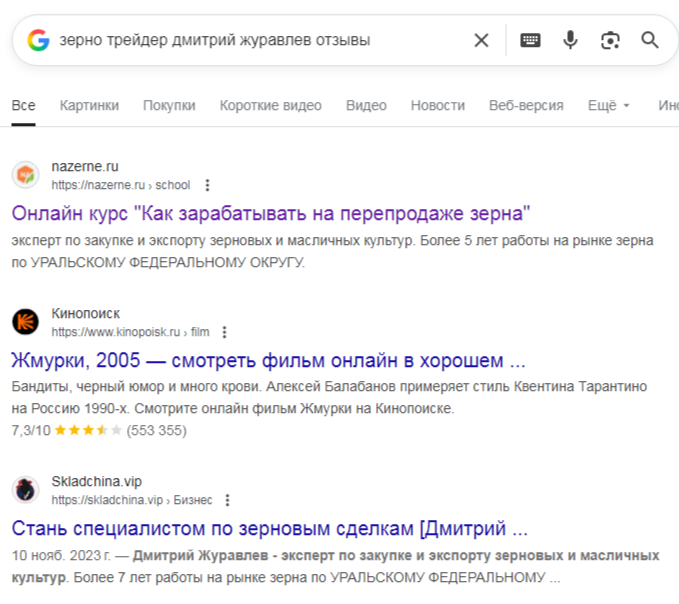Open Стань специалистом по зерновым сделкам link
Viewport: 679px width, 604px height.
pyautogui.click(x=269, y=528)
